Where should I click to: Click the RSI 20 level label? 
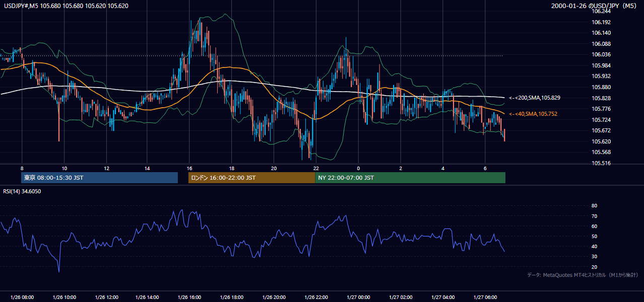coord(594,267)
